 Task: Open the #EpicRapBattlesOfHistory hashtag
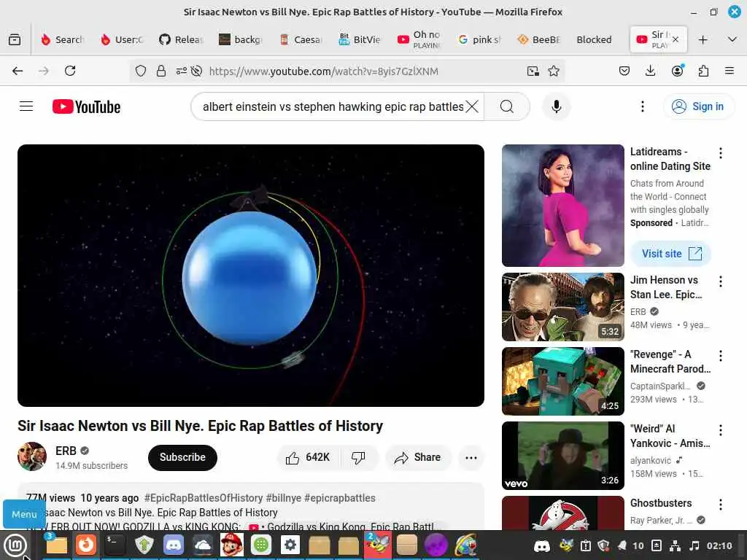204,498
